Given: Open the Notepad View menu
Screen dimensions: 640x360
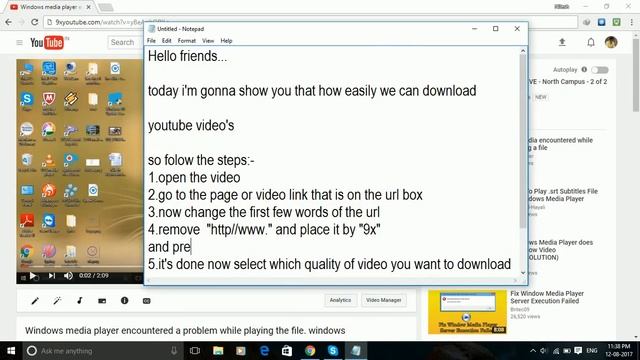Looking at the screenshot, I should [x=208, y=41].
